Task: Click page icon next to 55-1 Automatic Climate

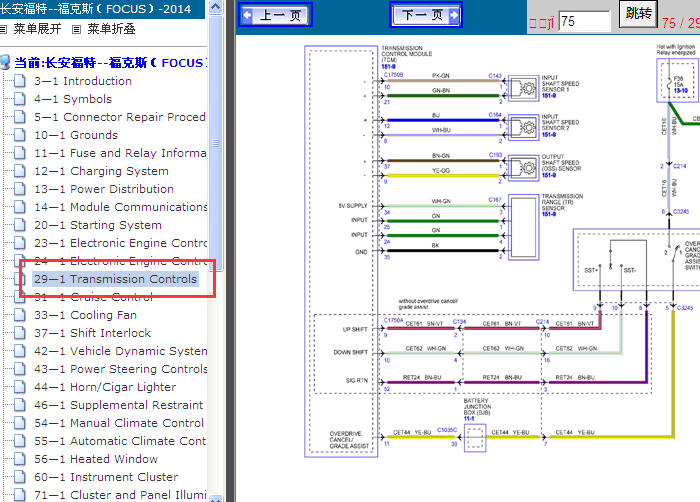Action: [20, 441]
